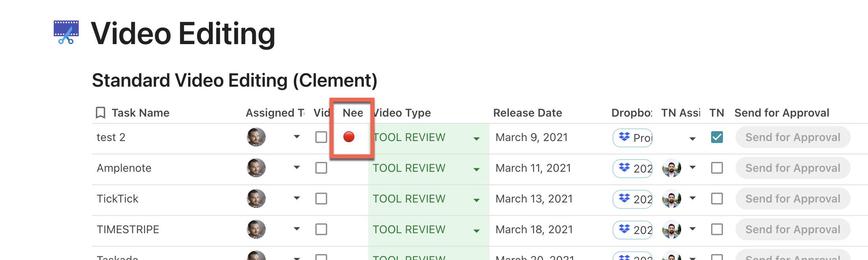
Task: Click the Release Date column header
Action: [527, 113]
